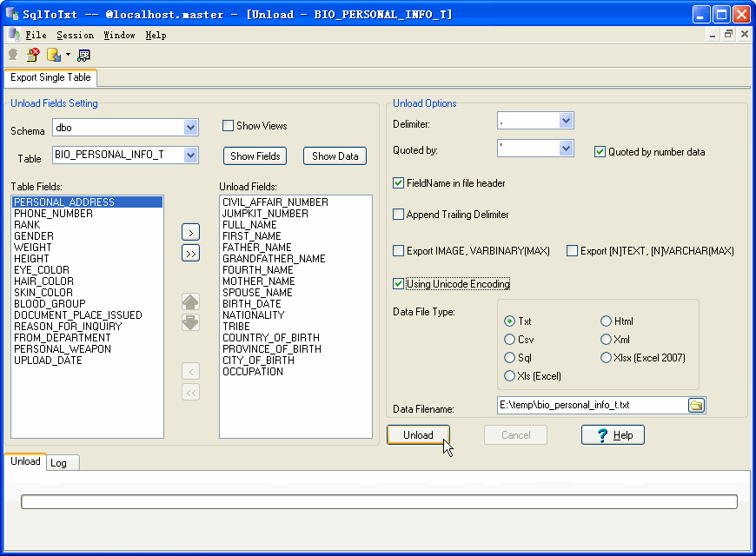Click the Data Filename input field
756x556 pixels.
point(593,405)
